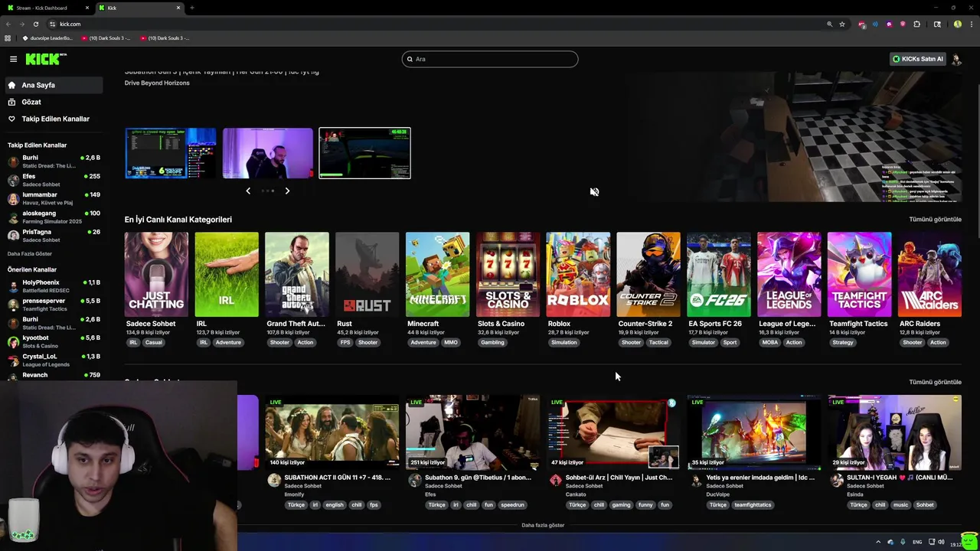Open Teamfight Tactics category cover
The height and width of the screenshot is (551, 980).
click(x=860, y=275)
